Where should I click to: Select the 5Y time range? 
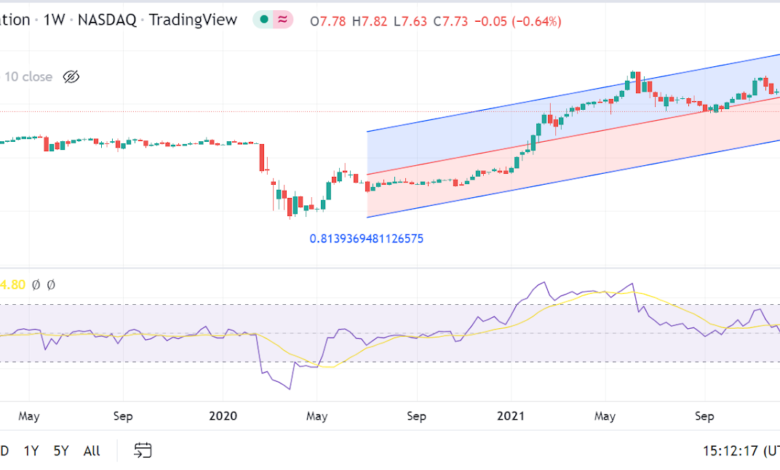60,451
